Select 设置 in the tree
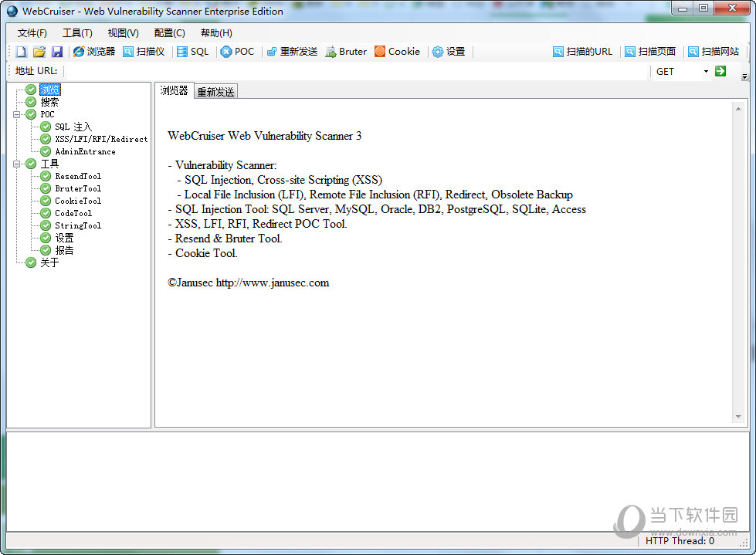The image size is (756, 555). (x=64, y=238)
